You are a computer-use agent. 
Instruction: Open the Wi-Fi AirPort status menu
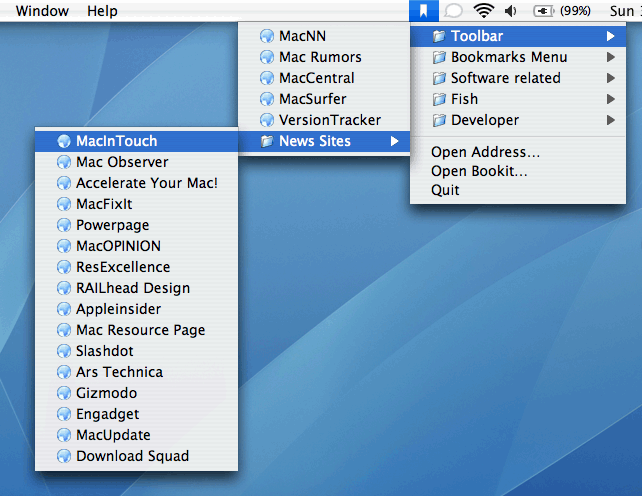point(484,10)
